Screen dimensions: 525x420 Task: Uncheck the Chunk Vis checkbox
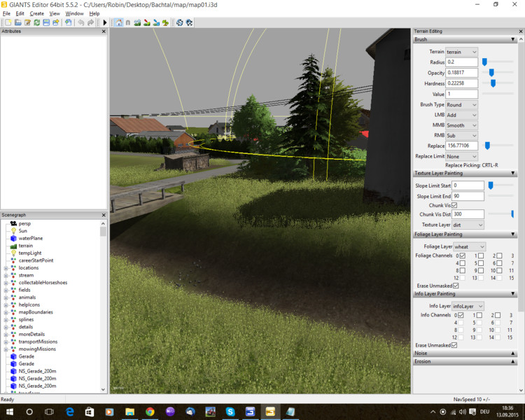pos(454,205)
